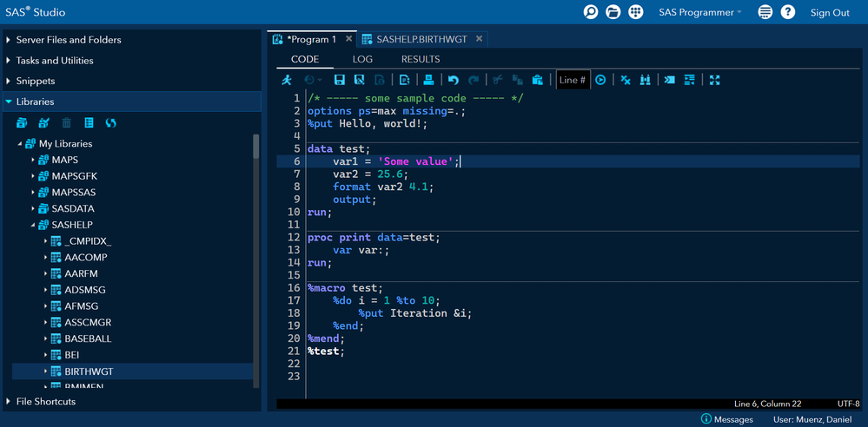The width and height of the screenshot is (868, 427).
Task: Maximize the editor view with the expand icon
Action: click(x=714, y=80)
